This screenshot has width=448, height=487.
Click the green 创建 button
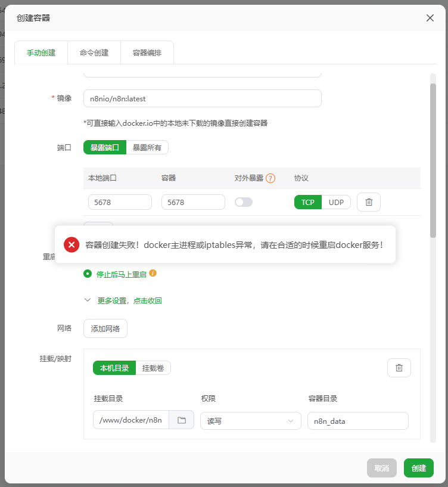[418, 468]
